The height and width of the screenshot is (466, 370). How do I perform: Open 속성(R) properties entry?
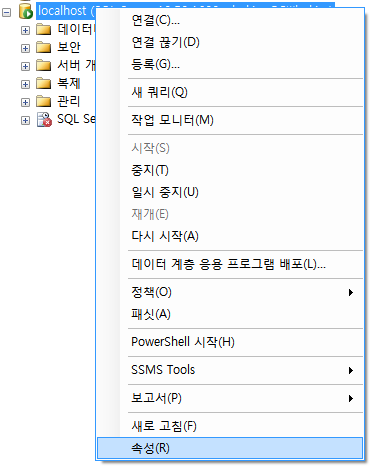230,448
